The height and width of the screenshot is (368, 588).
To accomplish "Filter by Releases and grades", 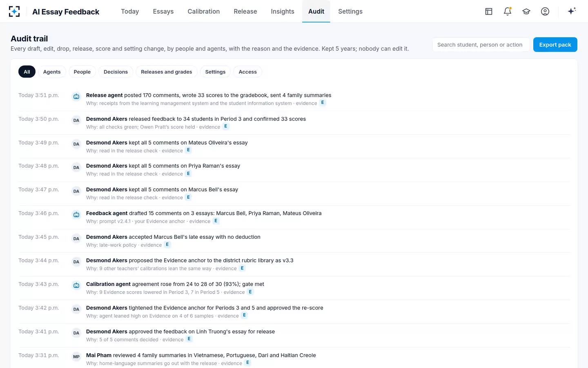I will [166, 72].
